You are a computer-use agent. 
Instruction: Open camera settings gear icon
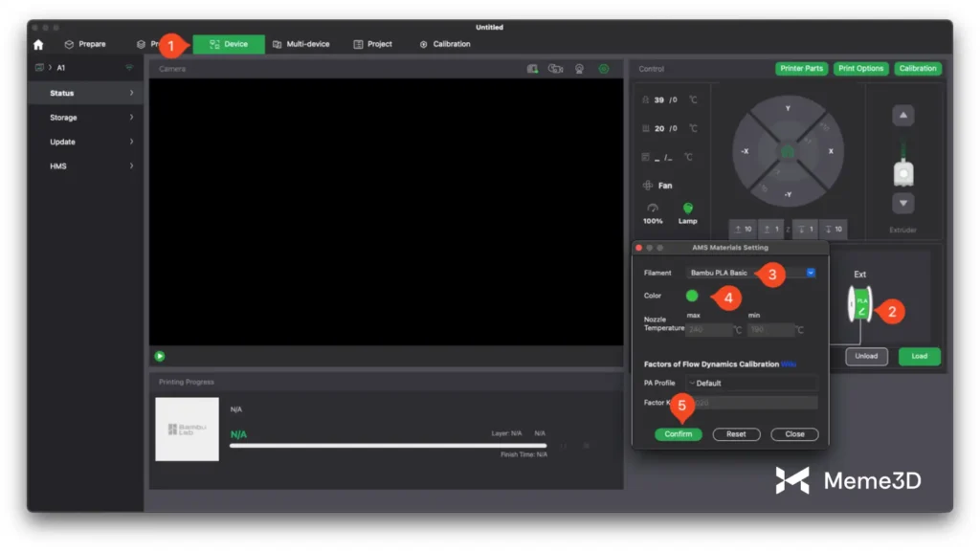tap(604, 69)
